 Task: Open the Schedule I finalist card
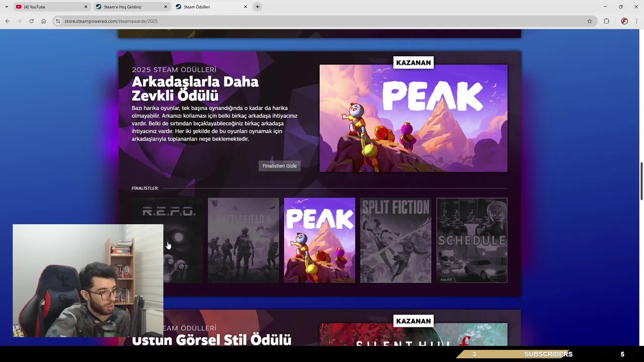point(472,240)
